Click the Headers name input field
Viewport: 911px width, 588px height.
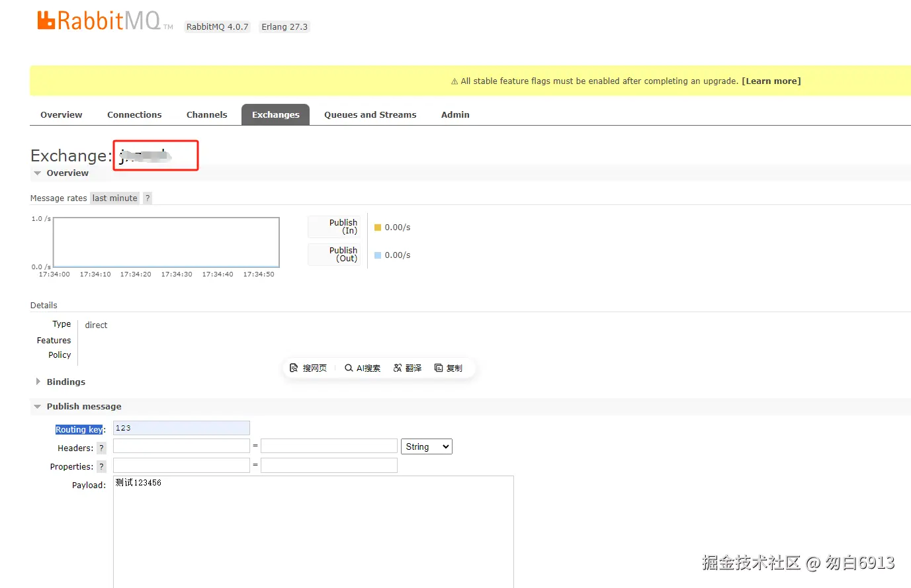pos(181,446)
